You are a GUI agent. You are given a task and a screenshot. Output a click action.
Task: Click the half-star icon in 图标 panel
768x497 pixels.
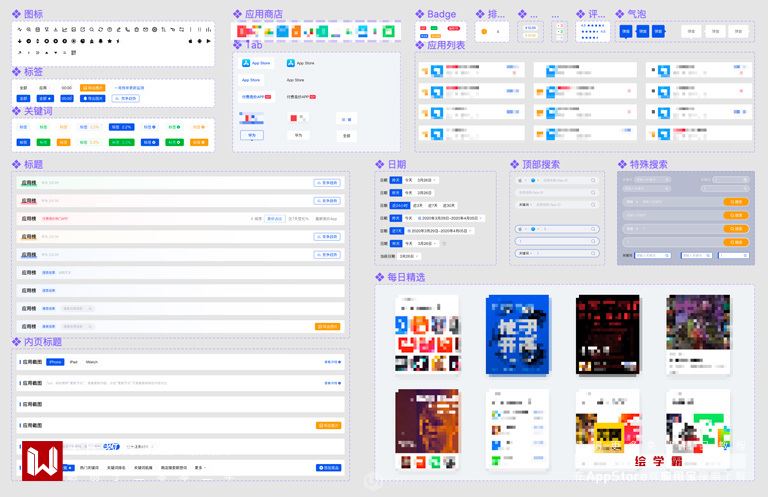(118, 41)
